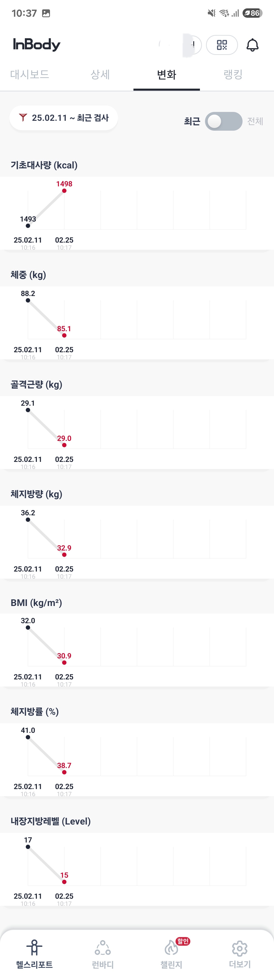The width and height of the screenshot is (274, 980).
Task: Select the 전체 label beside the switch
Action: 255,121
